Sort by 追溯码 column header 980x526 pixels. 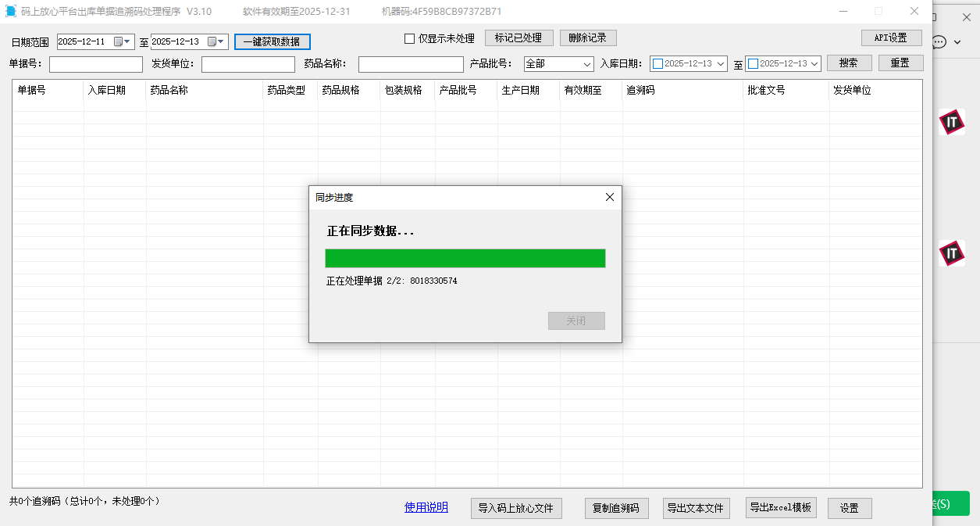coord(683,91)
